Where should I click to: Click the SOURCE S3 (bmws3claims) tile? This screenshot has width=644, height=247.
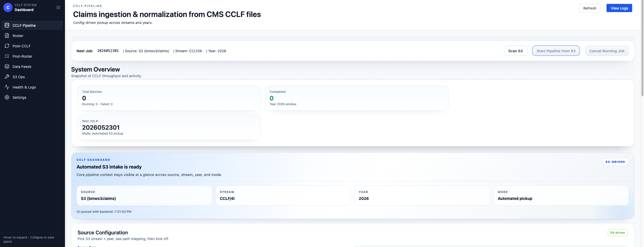pyautogui.click(x=144, y=196)
